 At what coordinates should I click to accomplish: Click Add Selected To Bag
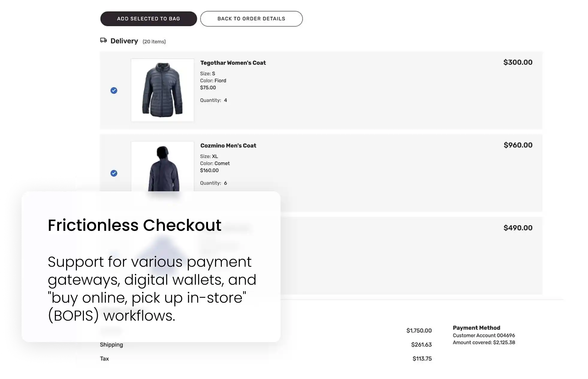tap(148, 19)
